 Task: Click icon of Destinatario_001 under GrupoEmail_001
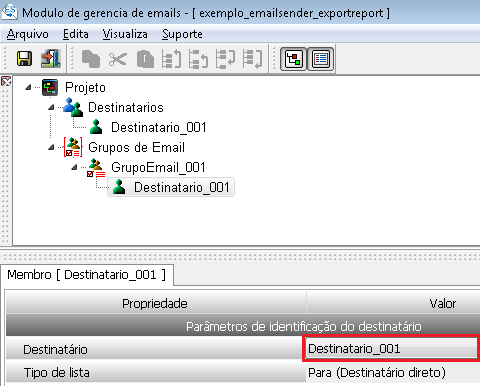(119, 187)
